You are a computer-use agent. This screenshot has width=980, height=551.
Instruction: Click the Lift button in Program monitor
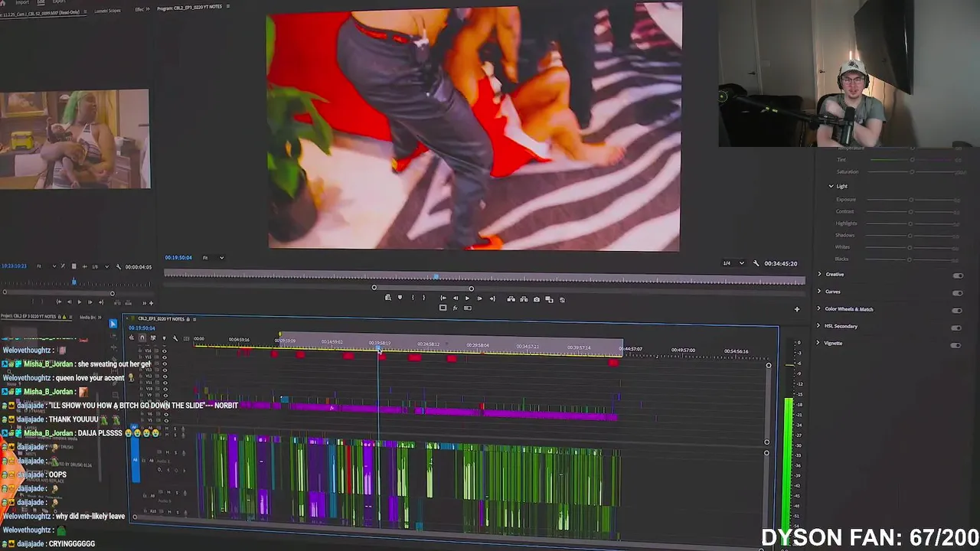click(x=511, y=299)
